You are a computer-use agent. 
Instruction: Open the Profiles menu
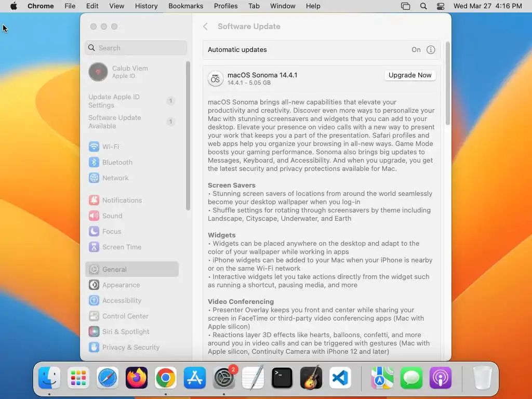225,6
